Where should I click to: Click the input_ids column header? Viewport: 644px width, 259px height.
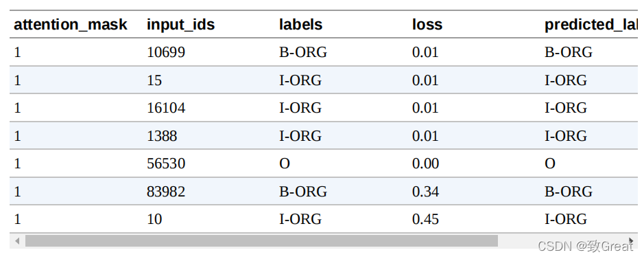[x=180, y=25]
